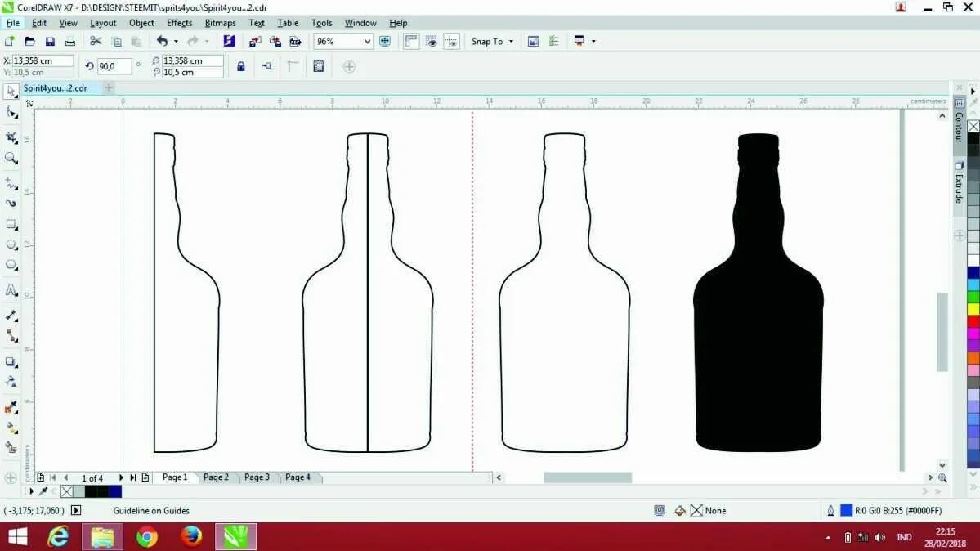The width and height of the screenshot is (980, 551).
Task: Click the blue swatch in document palette
Action: [115, 491]
